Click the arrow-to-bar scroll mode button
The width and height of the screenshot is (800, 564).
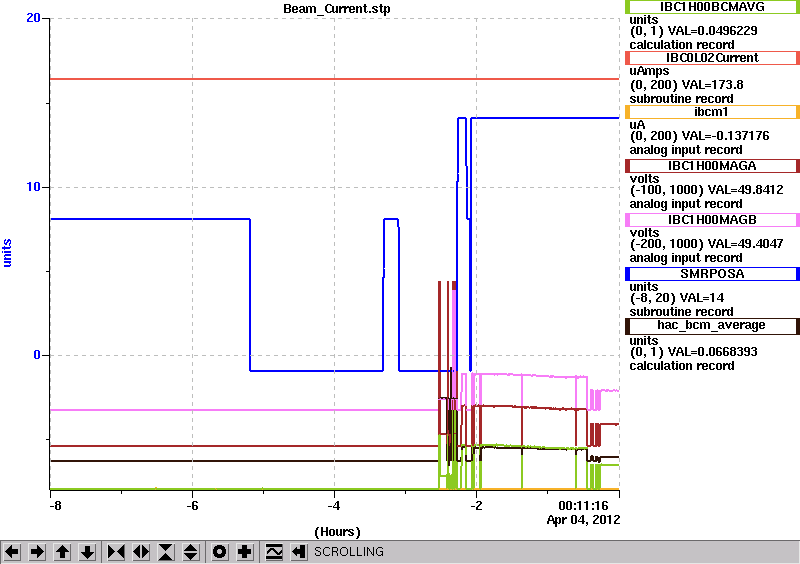[299, 552]
